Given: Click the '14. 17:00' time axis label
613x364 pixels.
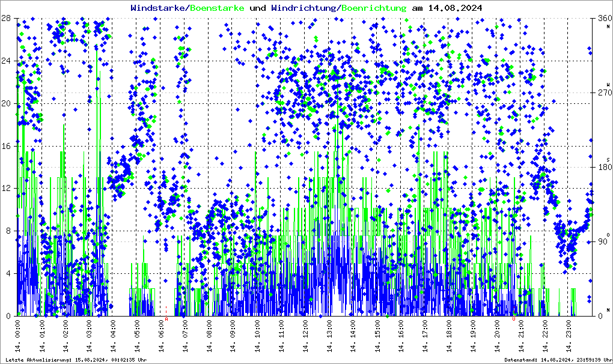Looking at the screenshot, I should (x=425, y=336).
